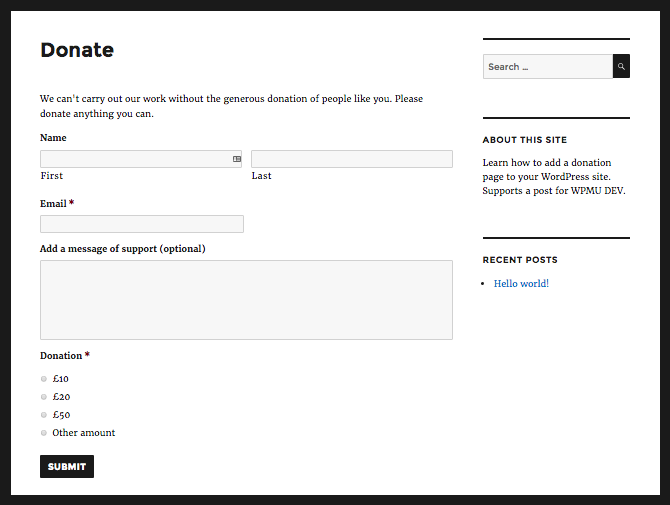This screenshot has height=505, width=670.
Task: Click into the First name field
Action: coord(141,159)
